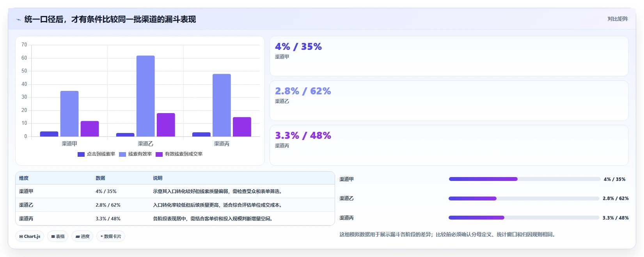Click the 渠道丙 x-axis label on the chart
This screenshot has height=257, width=644.
[x=222, y=144]
